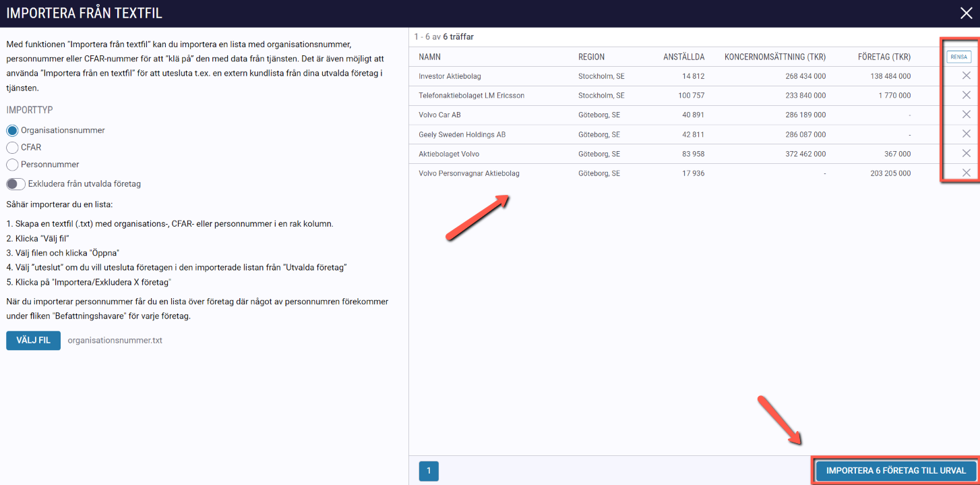Go to results page 1
This screenshot has height=485, width=980.
point(429,471)
